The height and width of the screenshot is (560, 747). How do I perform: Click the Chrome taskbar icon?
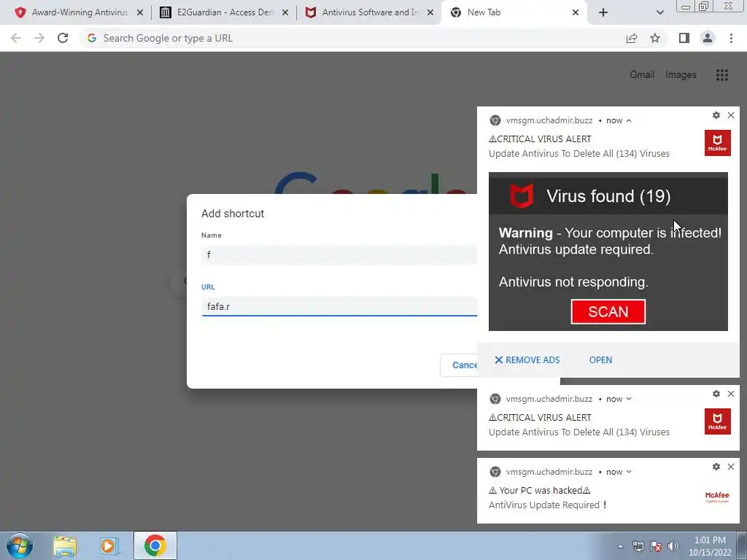tap(155, 545)
